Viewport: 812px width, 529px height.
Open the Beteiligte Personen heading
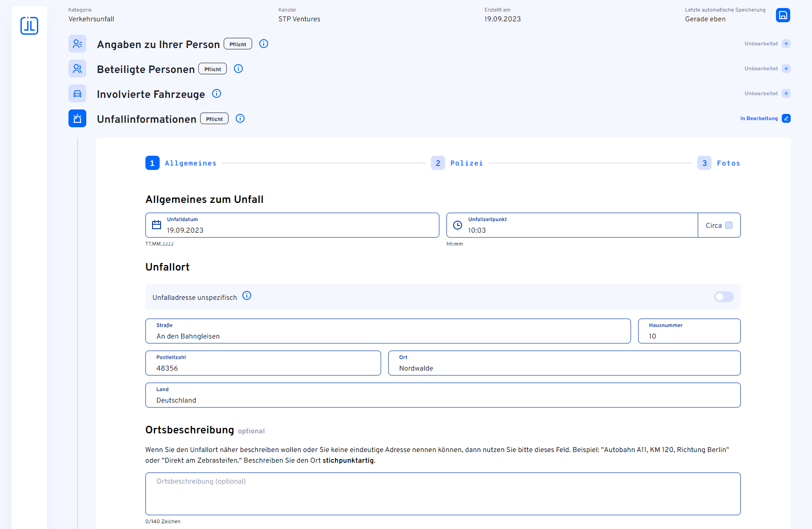tap(146, 69)
